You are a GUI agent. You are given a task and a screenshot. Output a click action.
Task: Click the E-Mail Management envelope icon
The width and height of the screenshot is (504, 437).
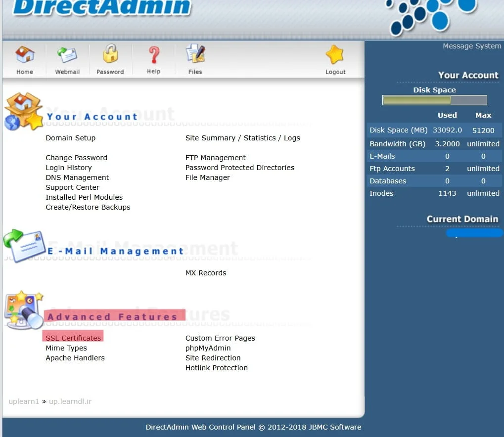click(24, 246)
